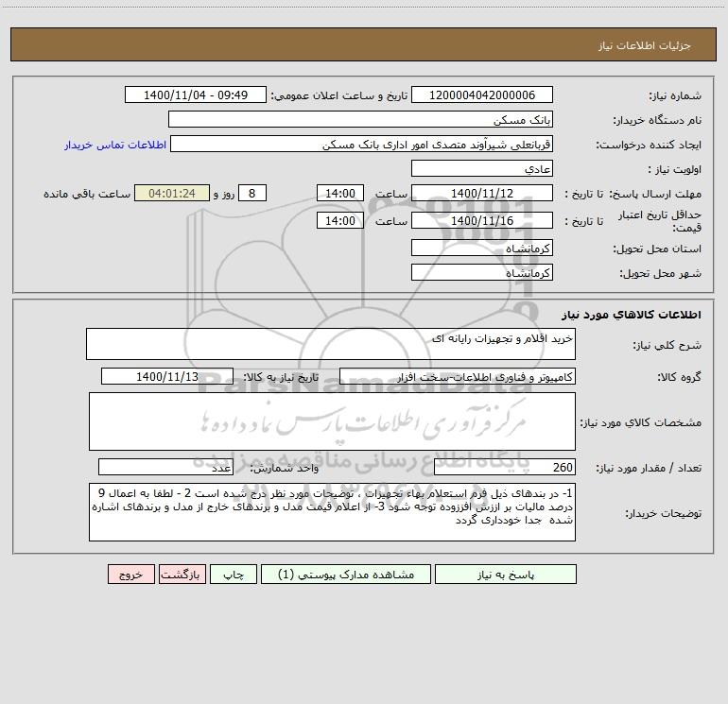Click the general description field خرید اقلام
This screenshot has width=728, height=704.
(x=331, y=344)
